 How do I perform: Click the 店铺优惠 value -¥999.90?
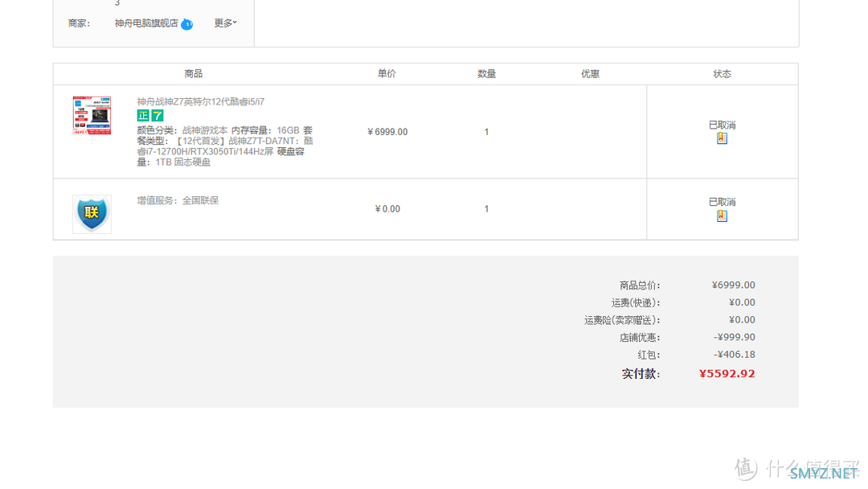[x=735, y=337]
